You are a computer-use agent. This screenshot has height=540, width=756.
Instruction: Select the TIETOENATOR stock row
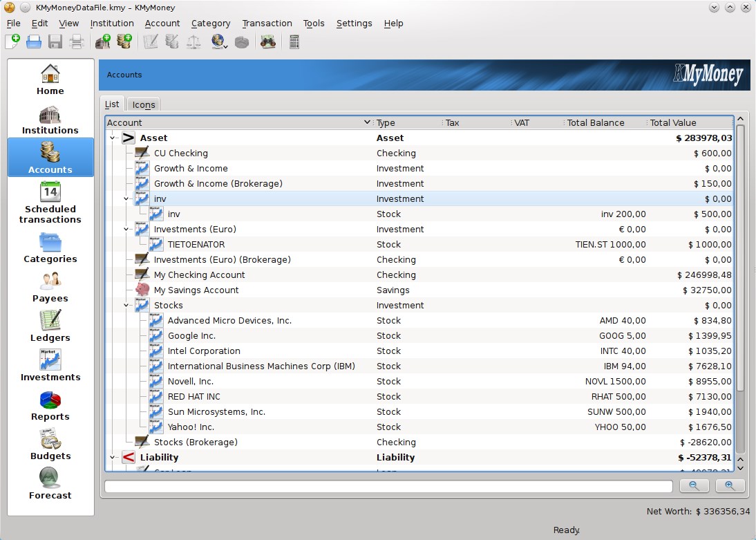pyautogui.click(x=419, y=245)
